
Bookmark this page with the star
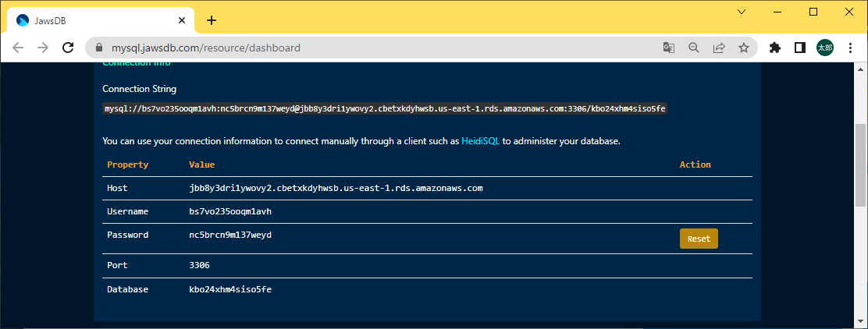[x=743, y=48]
